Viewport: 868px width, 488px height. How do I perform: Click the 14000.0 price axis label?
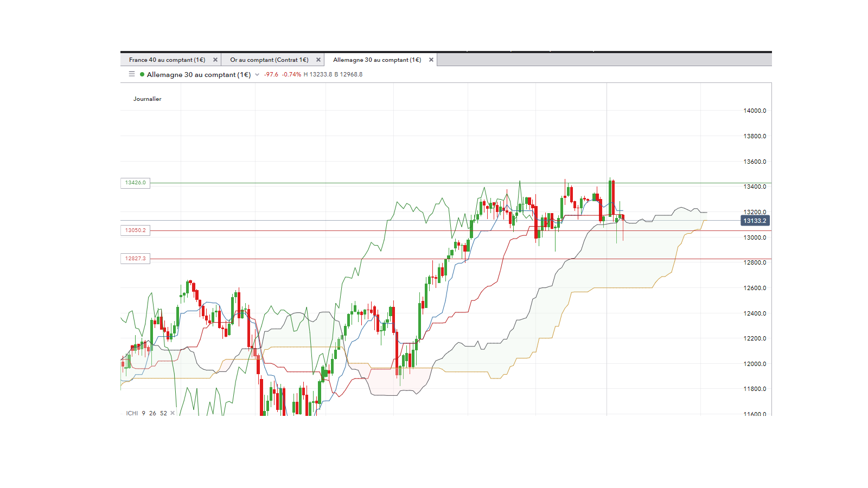tap(755, 111)
